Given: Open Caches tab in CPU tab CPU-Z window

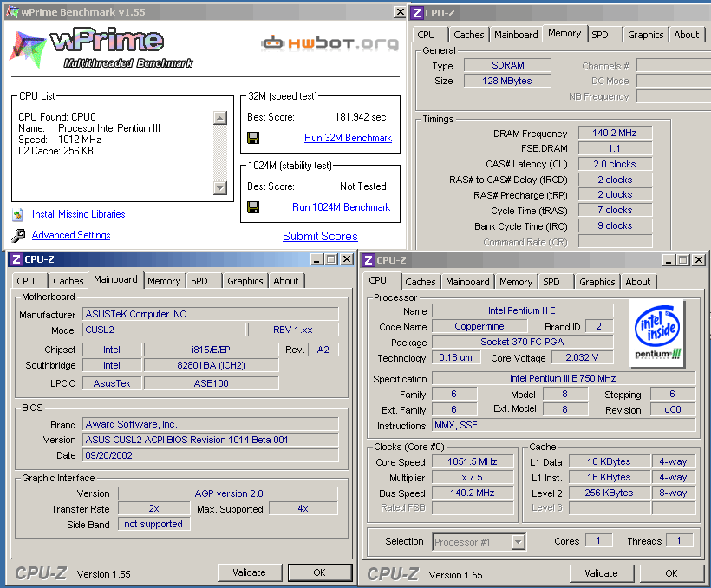Looking at the screenshot, I should (421, 282).
